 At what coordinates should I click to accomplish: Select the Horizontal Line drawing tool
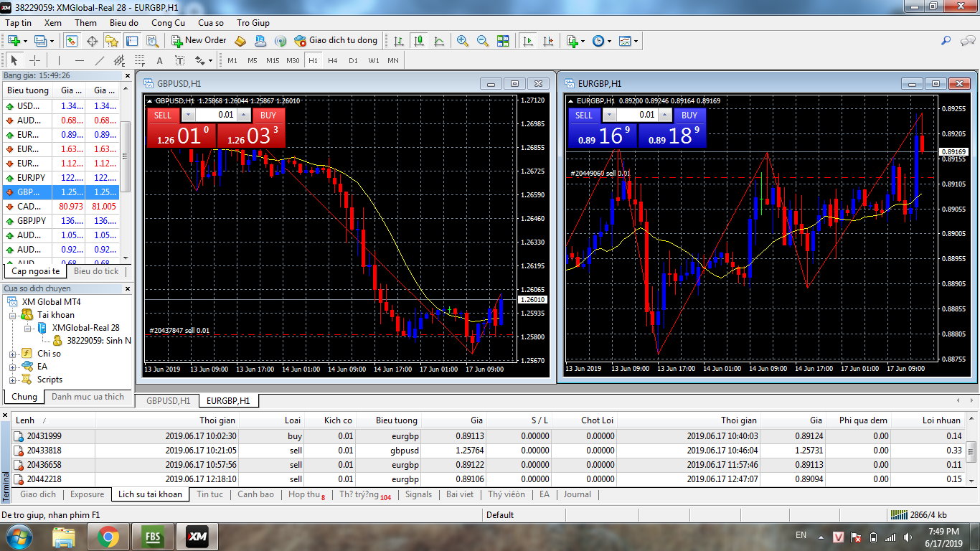tap(80, 60)
